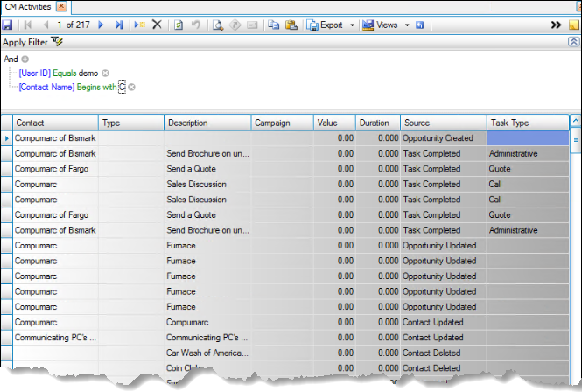Click scrollbar up arrow in the grid

(x=575, y=121)
